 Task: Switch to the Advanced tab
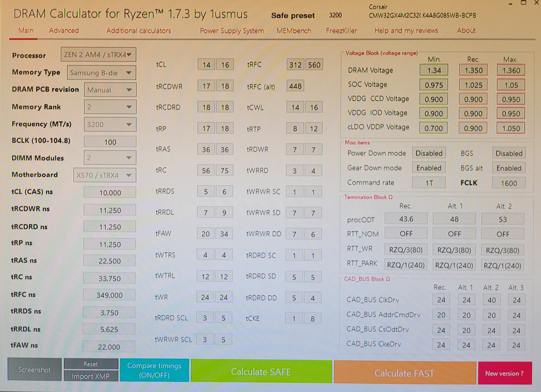point(64,30)
